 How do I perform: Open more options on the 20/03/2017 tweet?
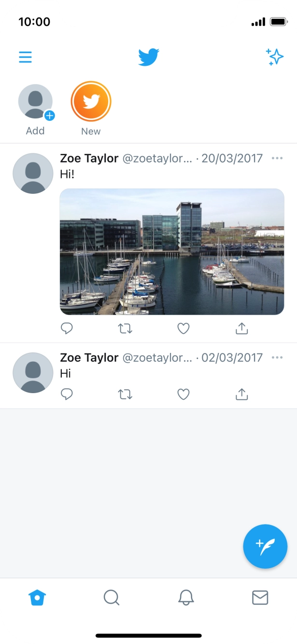tap(277, 158)
